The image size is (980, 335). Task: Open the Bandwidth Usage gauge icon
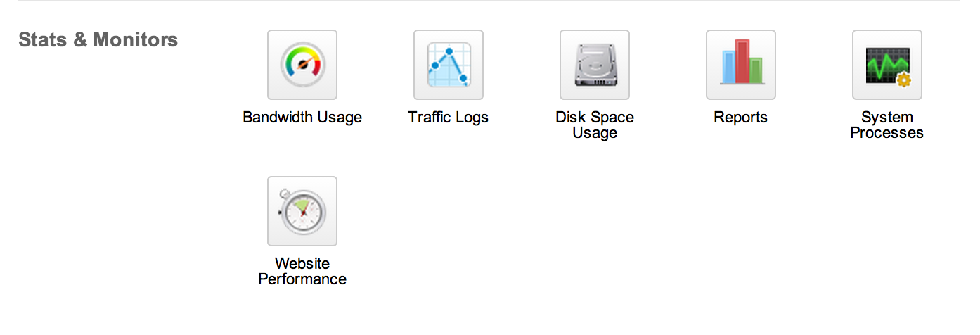point(302,65)
